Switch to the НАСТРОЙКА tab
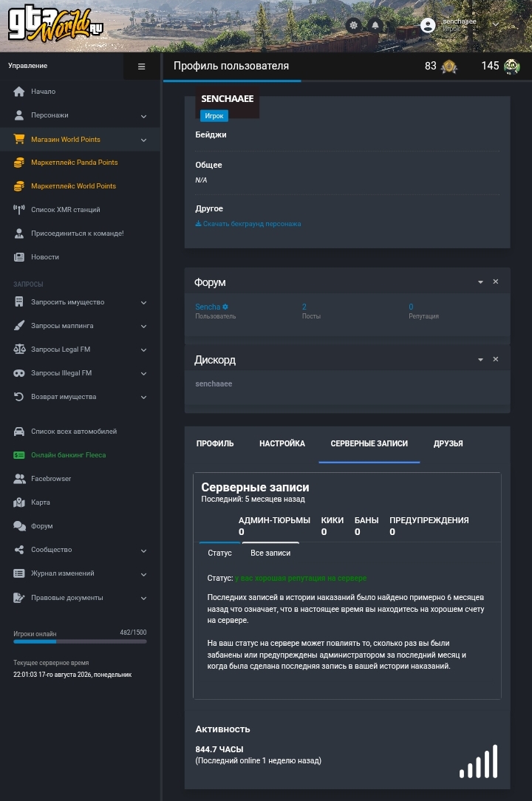The image size is (532, 801). tap(282, 443)
